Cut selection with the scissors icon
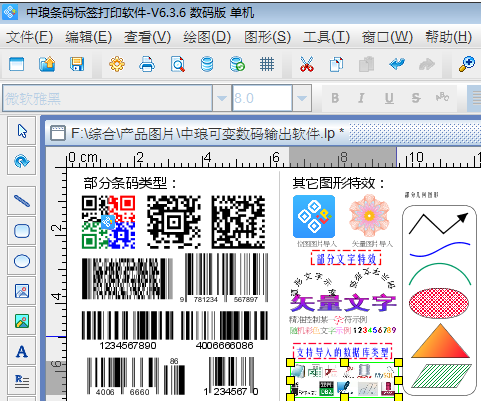This screenshot has width=481, height=401. (307, 64)
